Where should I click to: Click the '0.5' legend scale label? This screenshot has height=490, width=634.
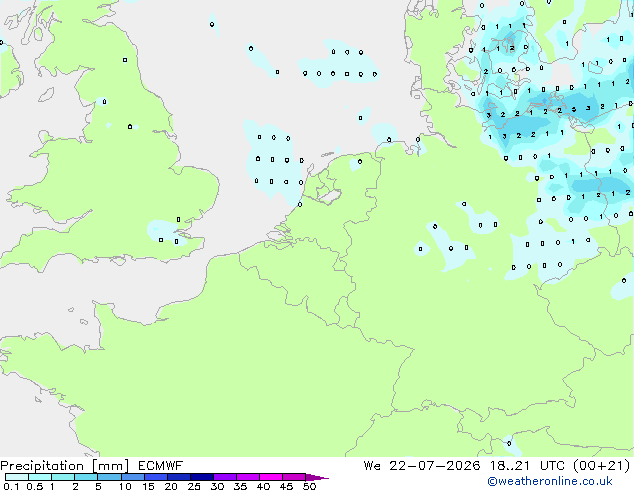[35, 486]
